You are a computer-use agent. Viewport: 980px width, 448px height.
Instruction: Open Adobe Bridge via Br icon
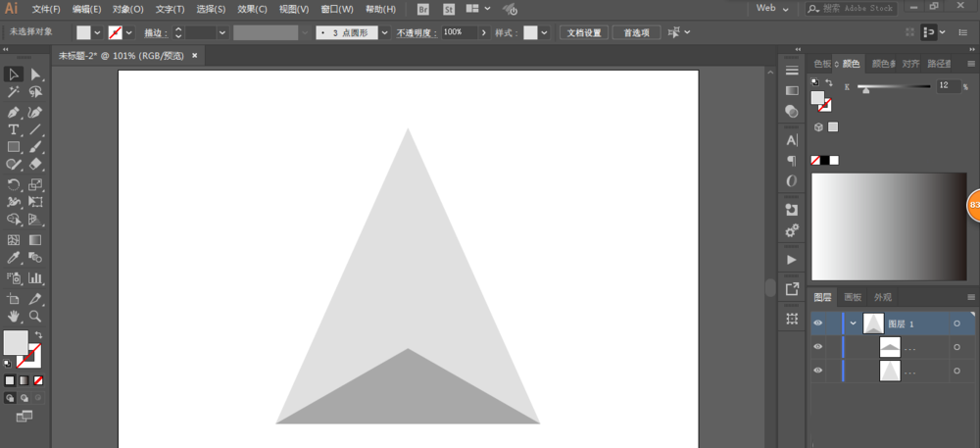coord(423,9)
